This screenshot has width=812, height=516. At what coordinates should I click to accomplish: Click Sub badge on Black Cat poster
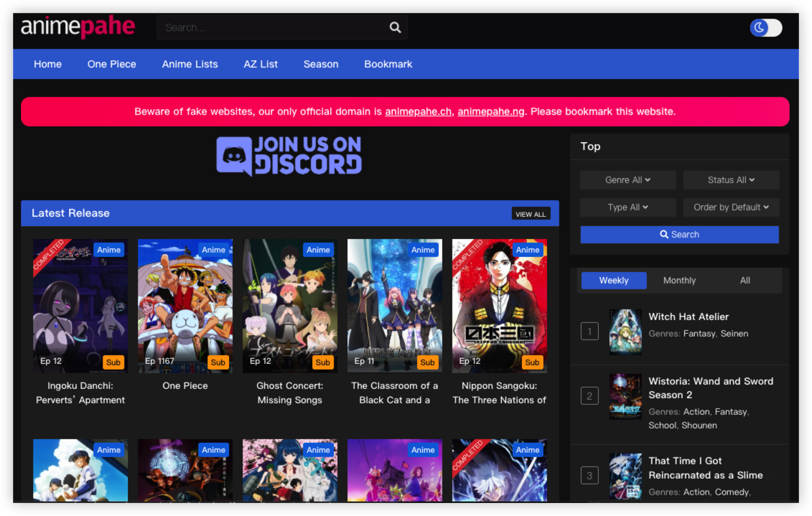[x=428, y=362]
